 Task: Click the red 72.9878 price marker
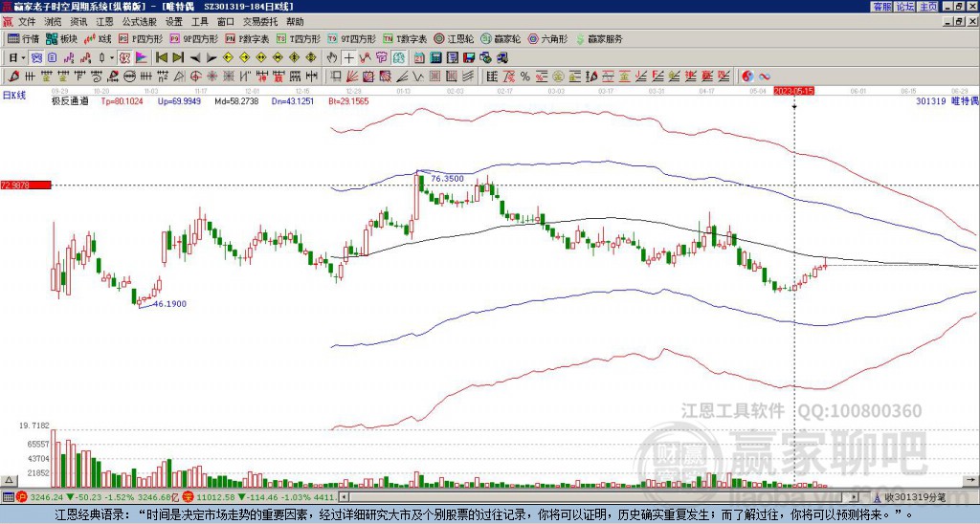tap(25, 185)
